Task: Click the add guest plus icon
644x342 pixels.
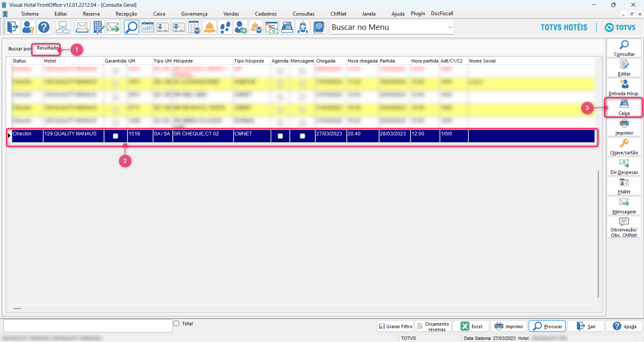Action: (240, 27)
